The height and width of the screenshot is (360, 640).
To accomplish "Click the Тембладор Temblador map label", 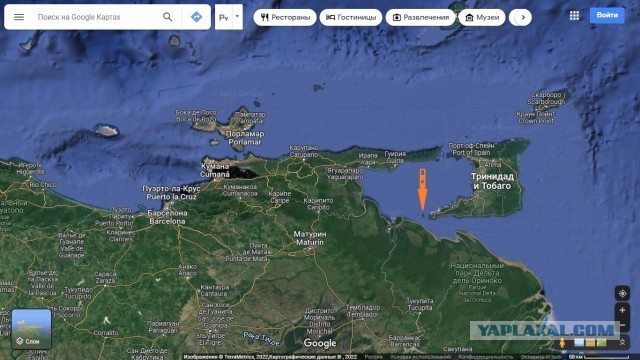I will (363, 311).
